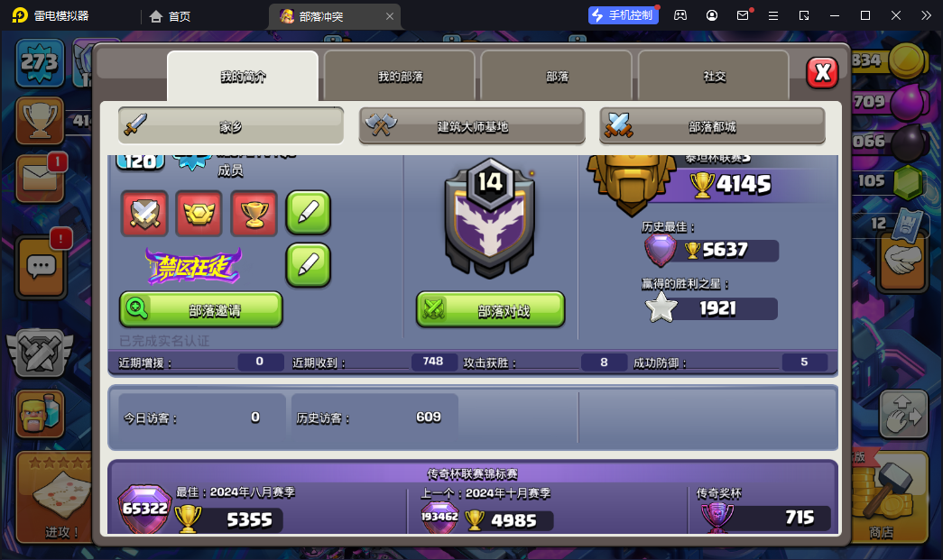Click the gold trophy badge icon
The image size is (943, 560).
[254, 214]
